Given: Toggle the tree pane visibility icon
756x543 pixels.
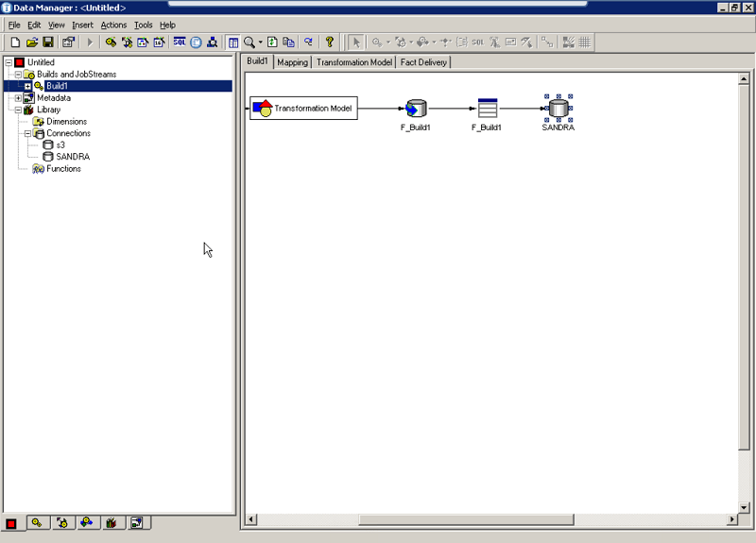Looking at the screenshot, I should pyautogui.click(x=232, y=42).
